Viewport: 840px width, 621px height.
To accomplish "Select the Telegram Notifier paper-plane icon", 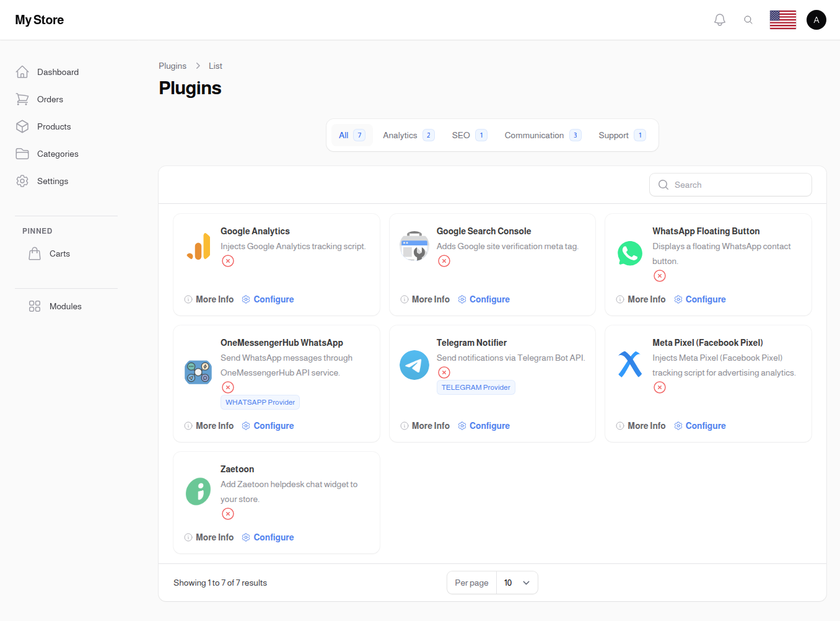I will [x=414, y=365].
